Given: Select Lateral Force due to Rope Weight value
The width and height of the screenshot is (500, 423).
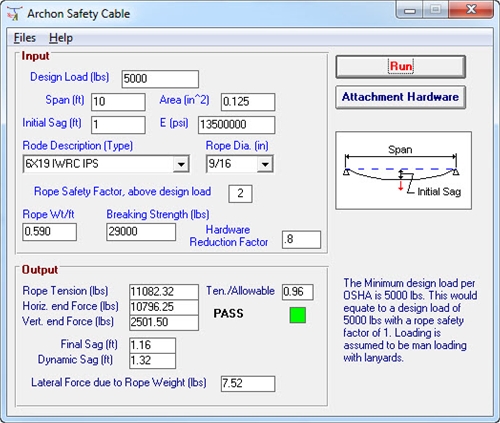Looking at the screenshot, I should 248,383.
